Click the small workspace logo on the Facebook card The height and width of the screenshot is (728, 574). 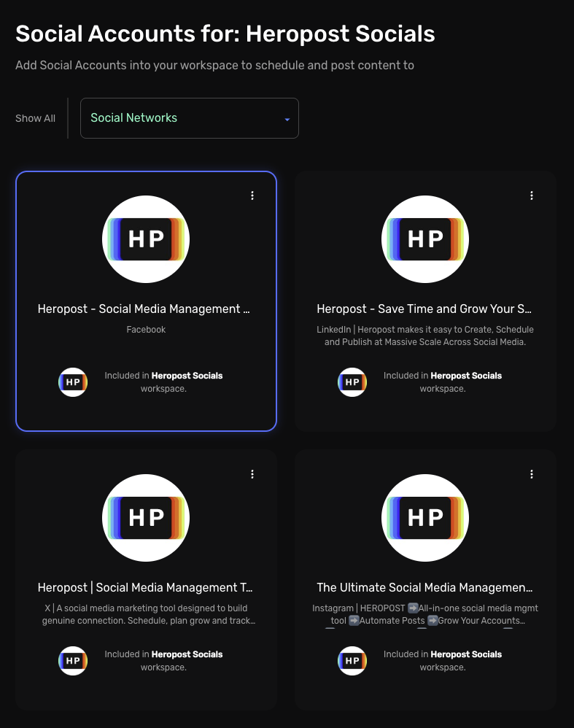click(x=73, y=382)
